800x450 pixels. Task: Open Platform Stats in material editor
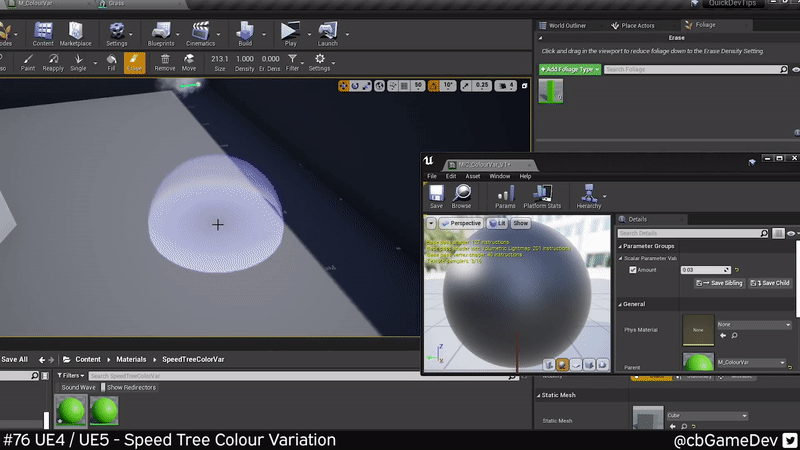pos(542,195)
